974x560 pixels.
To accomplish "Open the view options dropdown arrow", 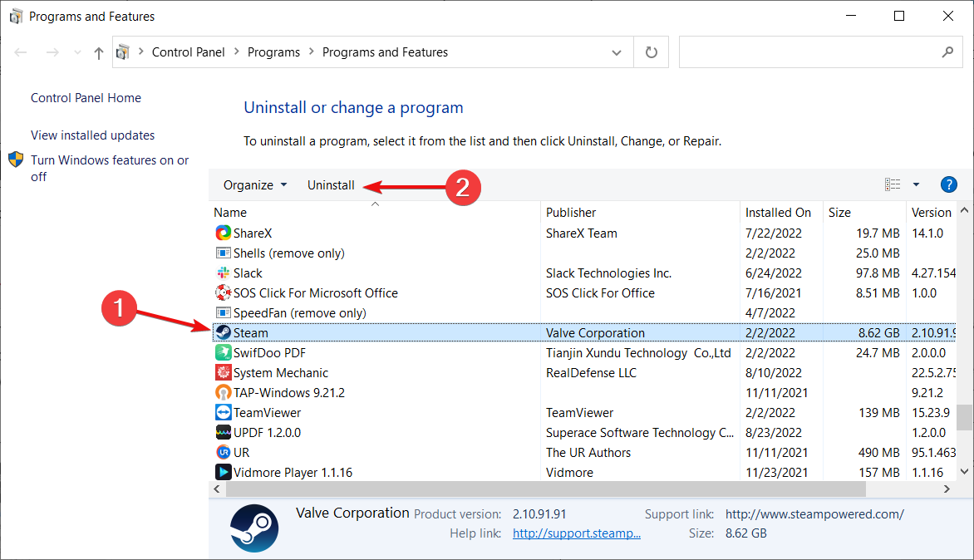I will point(916,184).
